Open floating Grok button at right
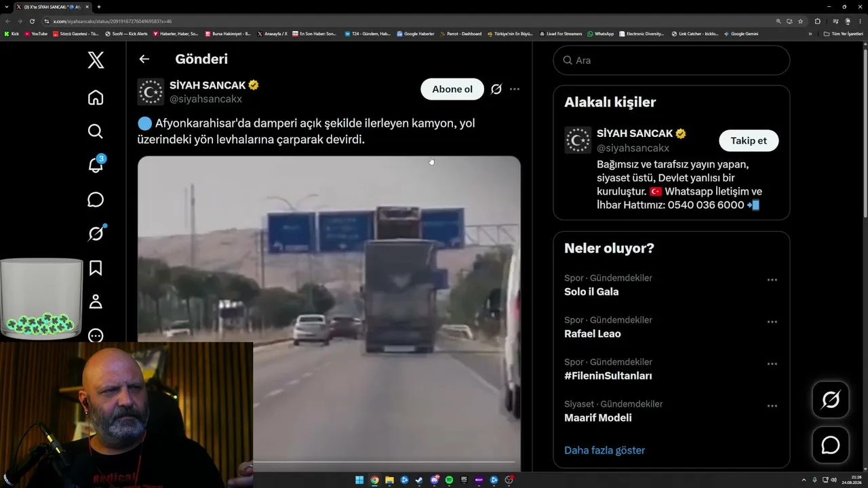 (831, 400)
